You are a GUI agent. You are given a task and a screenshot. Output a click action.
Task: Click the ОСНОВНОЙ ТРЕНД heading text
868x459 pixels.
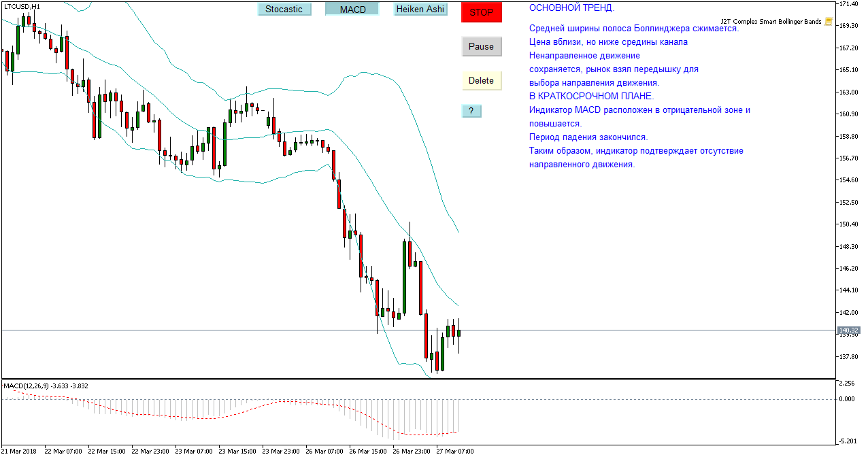571,8
